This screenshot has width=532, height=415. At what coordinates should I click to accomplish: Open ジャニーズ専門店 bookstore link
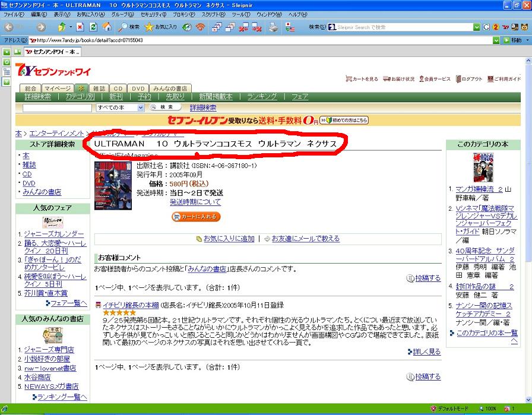49,350
